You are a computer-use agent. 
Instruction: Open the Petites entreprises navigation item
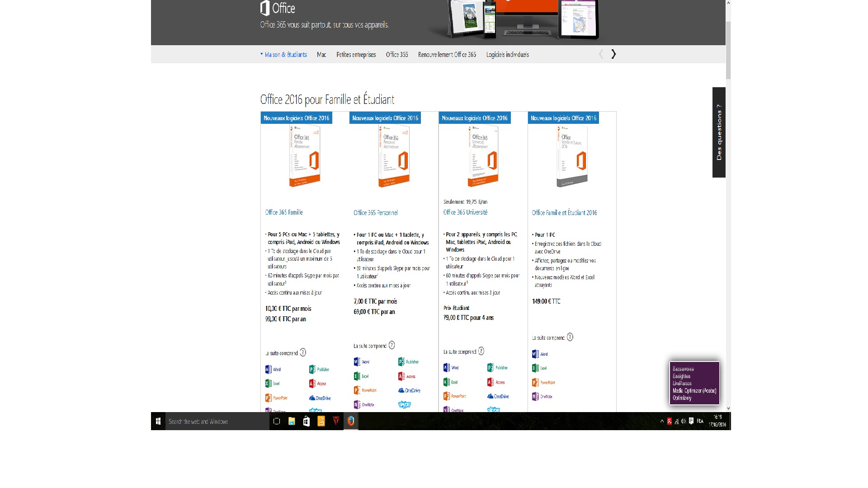click(356, 55)
